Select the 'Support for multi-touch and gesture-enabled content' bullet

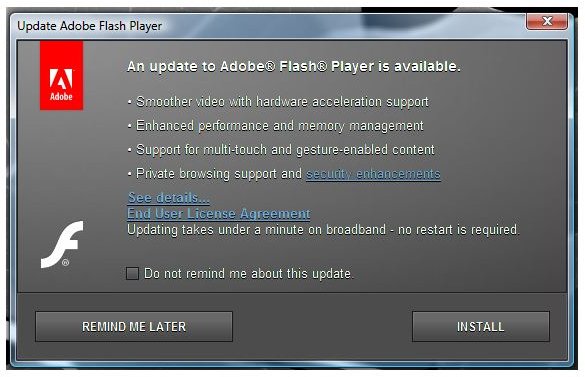point(285,150)
